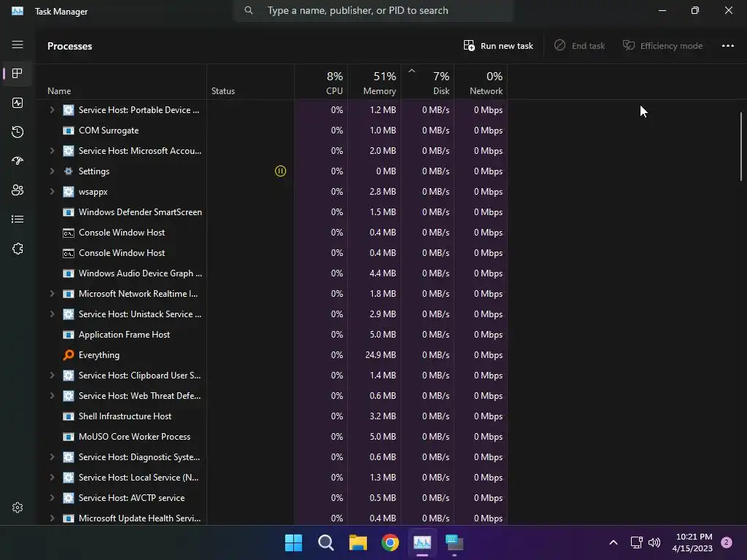Open File Explorer from the taskbar
The height and width of the screenshot is (560, 747).
tap(357, 542)
